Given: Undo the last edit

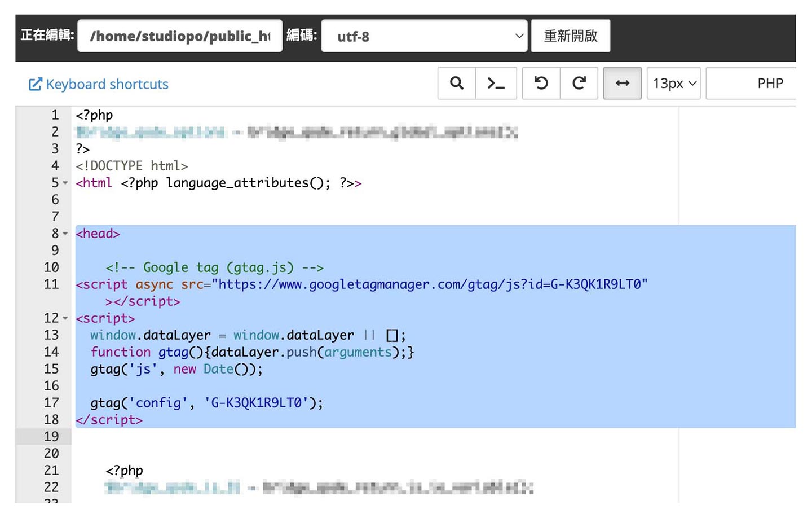Looking at the screenshot, I should coord(541,84).
